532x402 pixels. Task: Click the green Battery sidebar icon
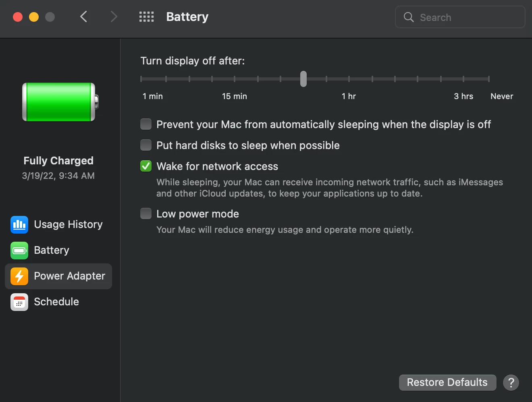click(x=19, y=251)
